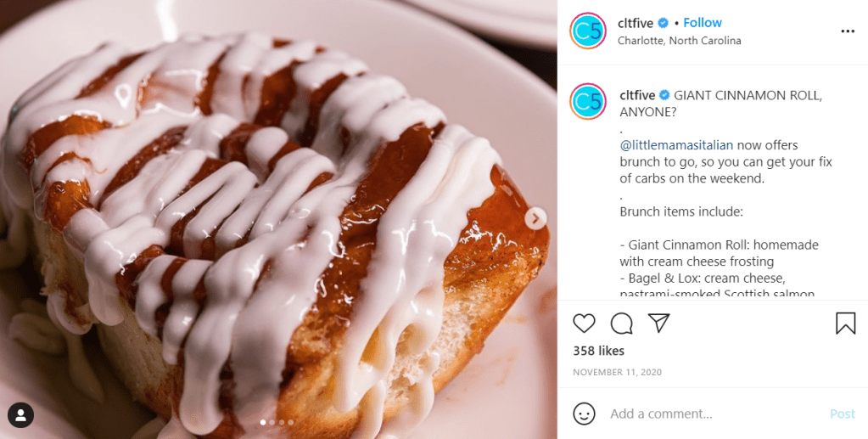Screen dimensions: 868x439
Task: Open the three-dot more options menu
Action: [848, 31]
